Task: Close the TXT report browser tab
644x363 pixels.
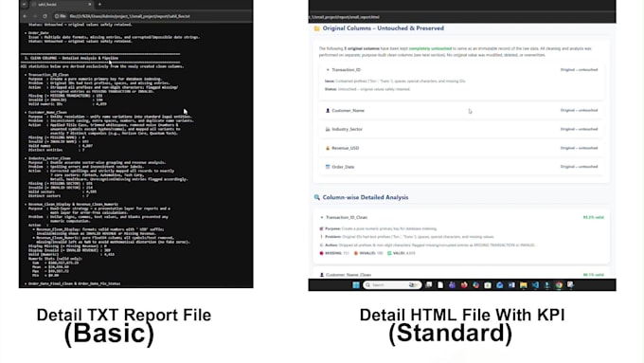Action: [90, 4]
